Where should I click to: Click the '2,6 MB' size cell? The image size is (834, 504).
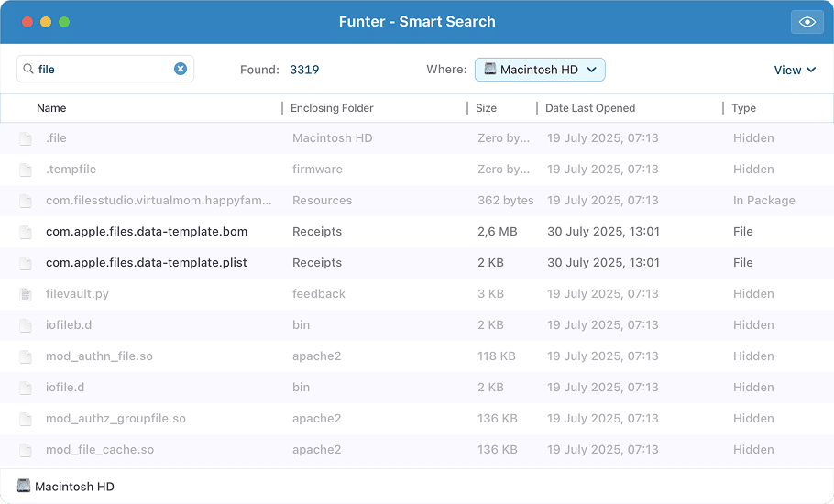coord(498,231)
